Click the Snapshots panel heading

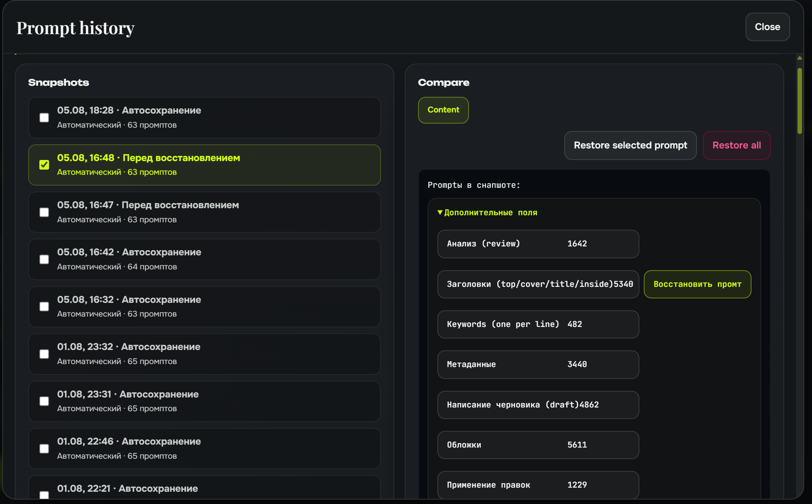click(59, 83)
